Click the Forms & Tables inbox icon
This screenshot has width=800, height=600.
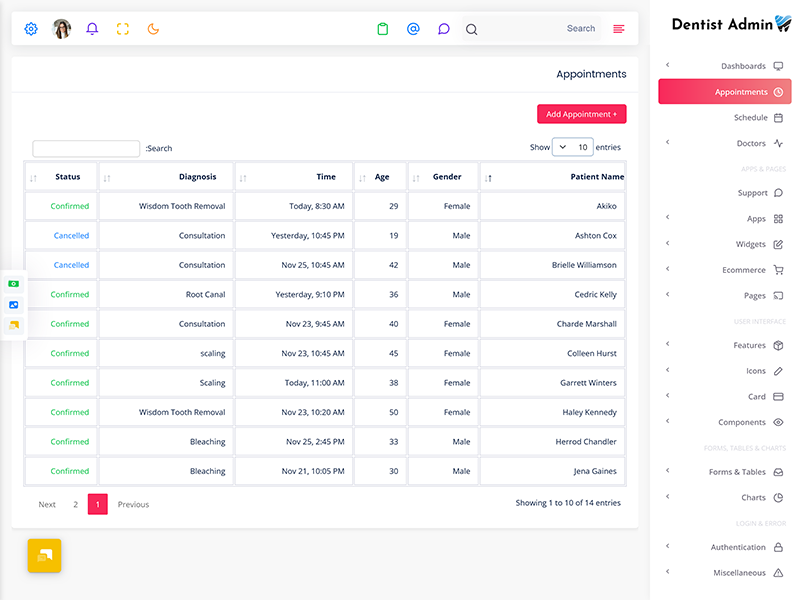point(778,472)
